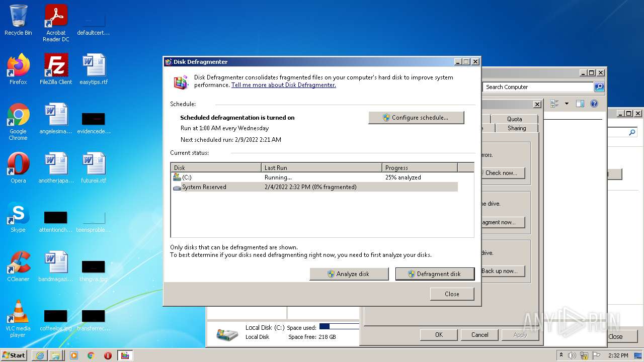Select the angelesima... document on the desktop
The height and width of the screenshot is (362, 644).
coord(56,119)
